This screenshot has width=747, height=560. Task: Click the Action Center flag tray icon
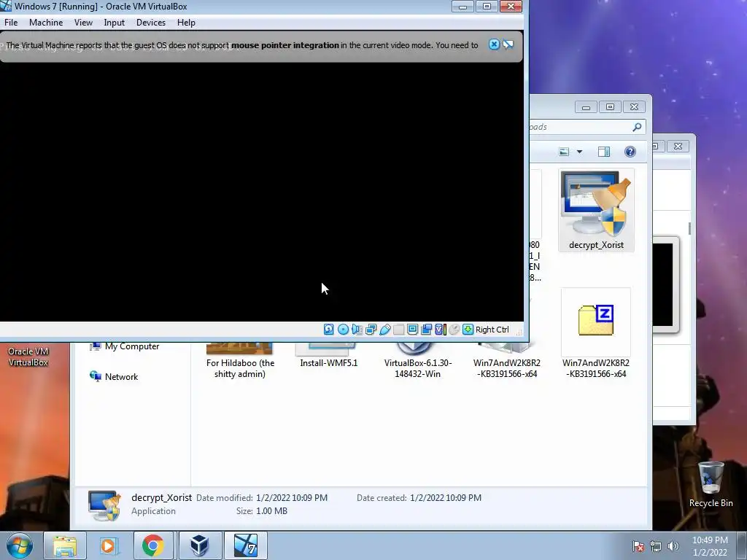coord(638,546)
